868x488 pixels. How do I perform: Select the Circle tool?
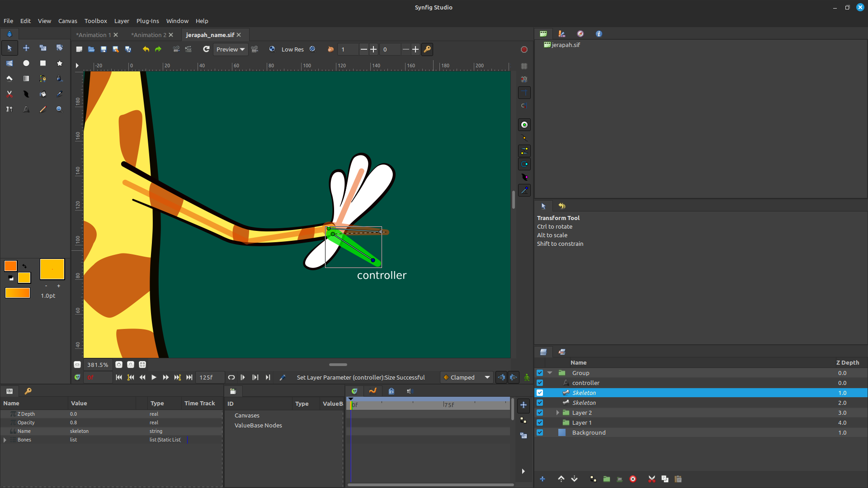[x=26, y=63]
